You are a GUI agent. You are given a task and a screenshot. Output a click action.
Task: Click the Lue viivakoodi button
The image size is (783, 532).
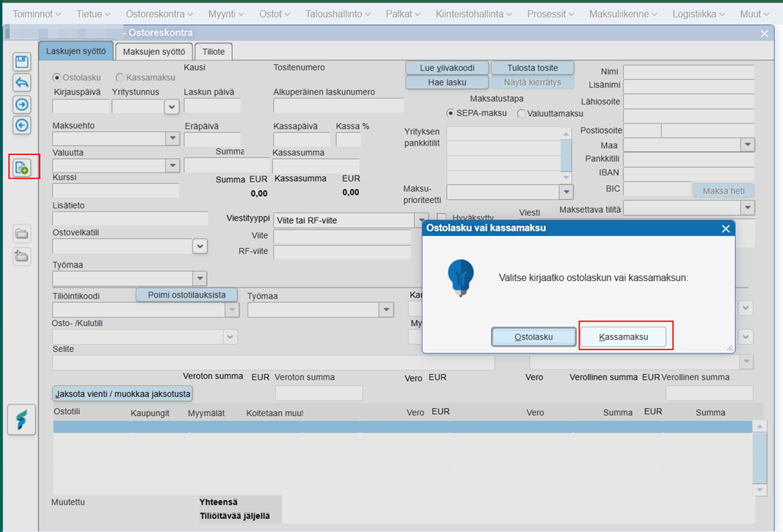tap(447, 68)
